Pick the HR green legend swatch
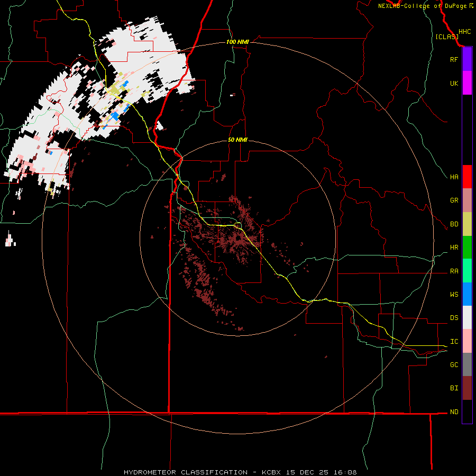 coord(467,248)
